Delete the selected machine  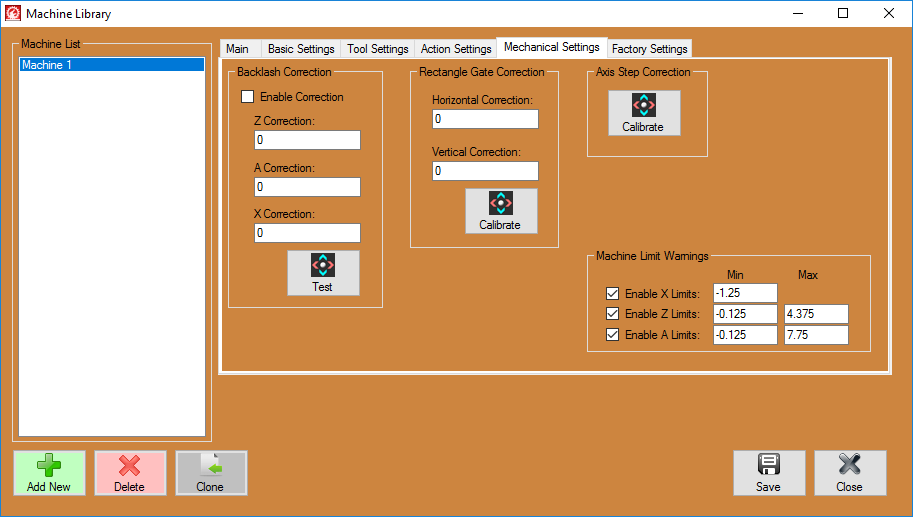(x=130, y=473)
